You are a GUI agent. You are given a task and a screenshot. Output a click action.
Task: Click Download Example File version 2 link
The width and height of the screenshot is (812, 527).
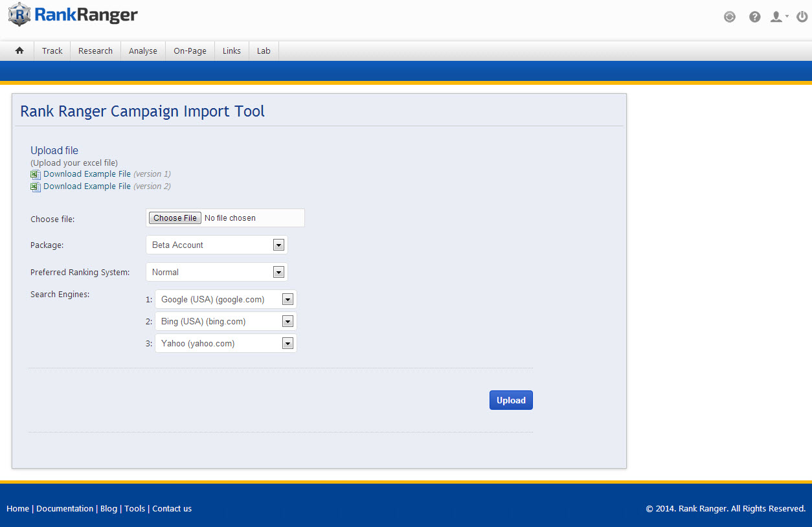click(x=87, y=186)
